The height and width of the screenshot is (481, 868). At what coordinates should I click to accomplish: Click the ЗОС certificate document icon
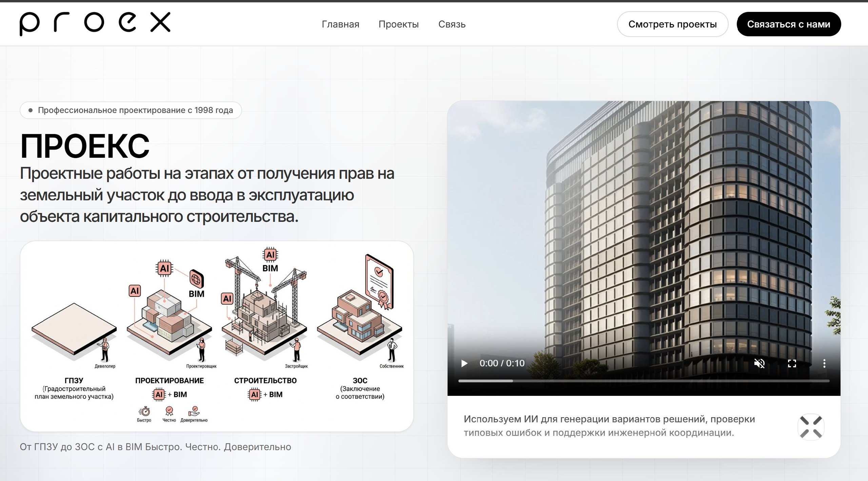380,281
